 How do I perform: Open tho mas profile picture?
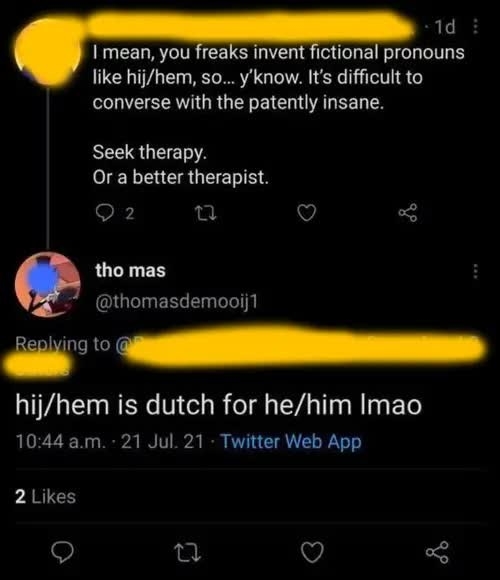(x=47, y=284)
